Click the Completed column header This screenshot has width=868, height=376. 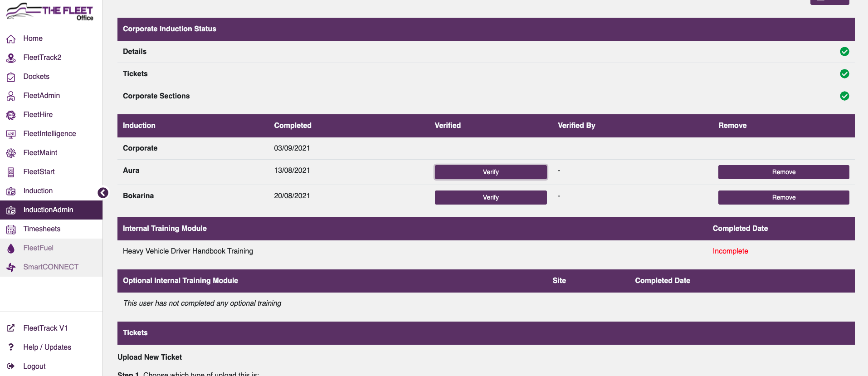[293, 126]
